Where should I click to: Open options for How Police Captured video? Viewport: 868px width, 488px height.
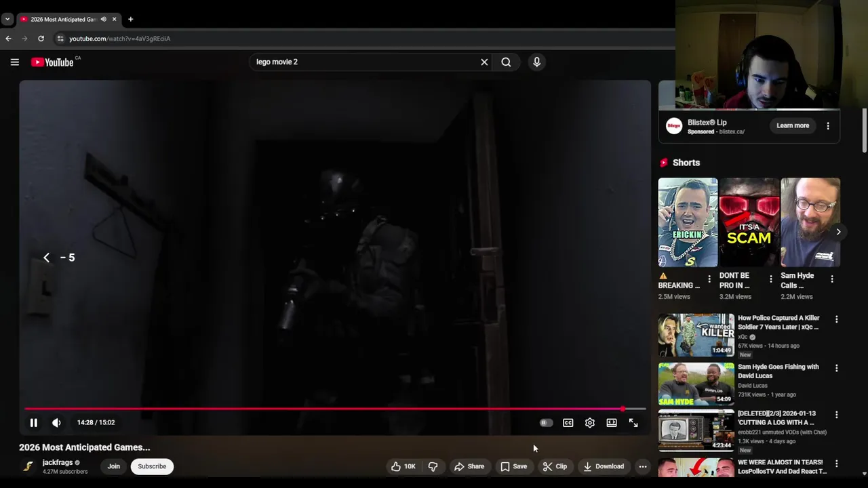coord(836,319)
